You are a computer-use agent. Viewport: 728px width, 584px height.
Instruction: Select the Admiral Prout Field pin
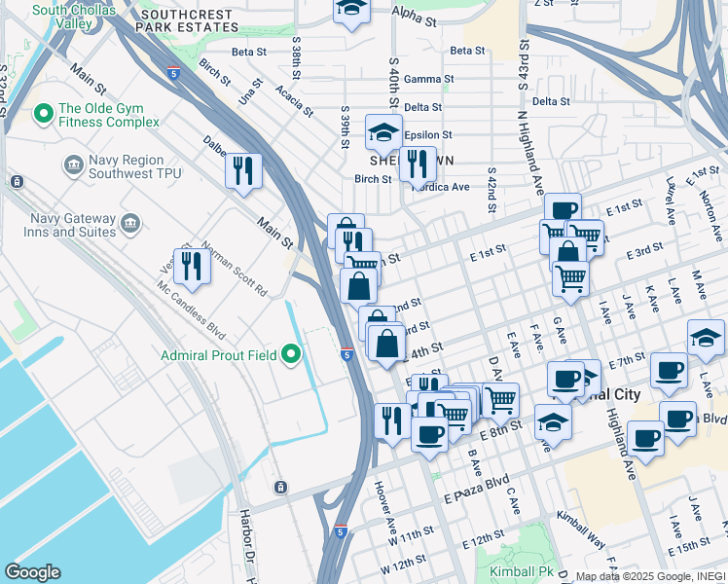291,355
